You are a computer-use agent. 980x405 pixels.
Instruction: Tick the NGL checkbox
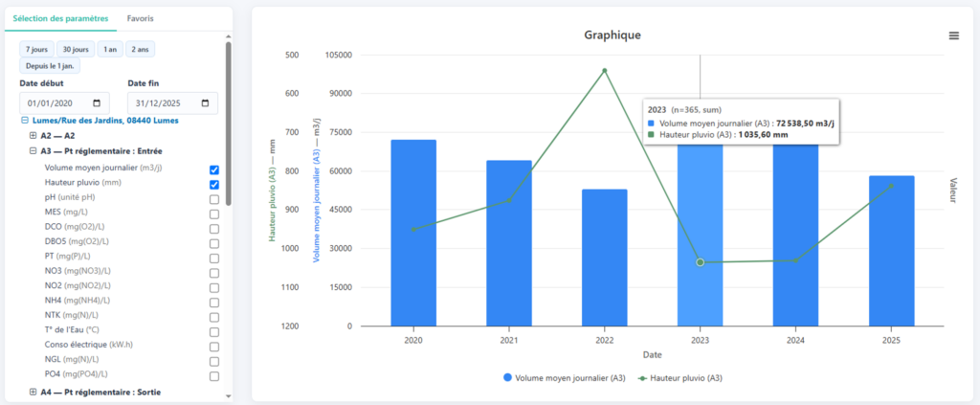click(x=214, y=362)
